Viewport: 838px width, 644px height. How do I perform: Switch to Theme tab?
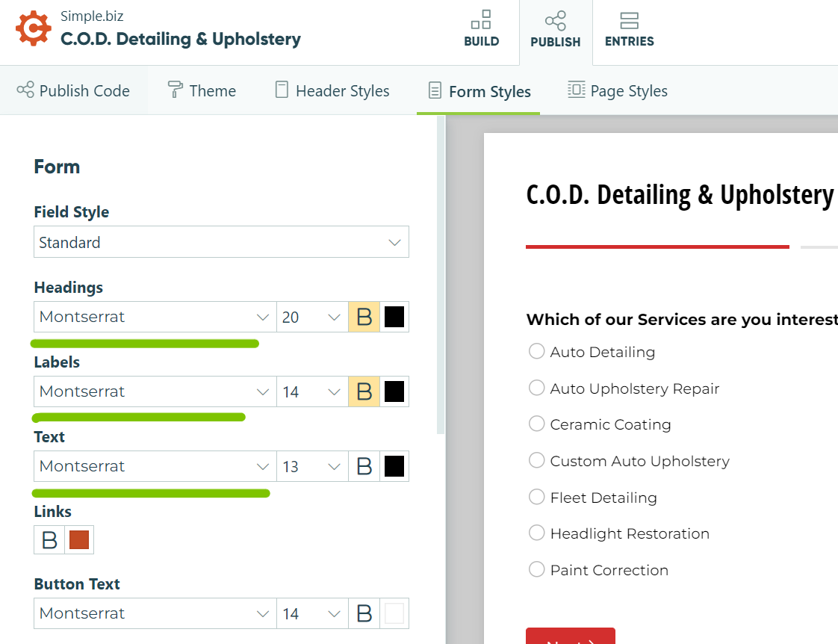tap(202, 90)
